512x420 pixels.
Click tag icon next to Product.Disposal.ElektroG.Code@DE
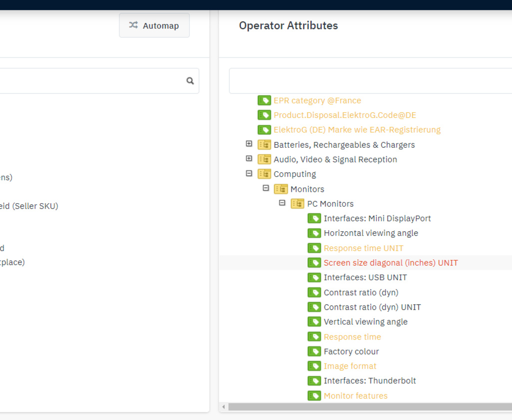tap(264, 115)
